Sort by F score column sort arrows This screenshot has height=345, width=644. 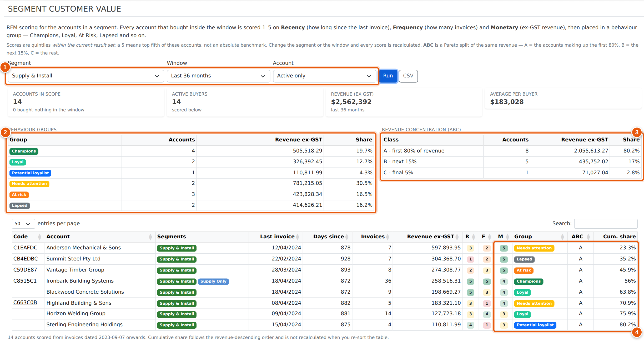pos(489,237)
